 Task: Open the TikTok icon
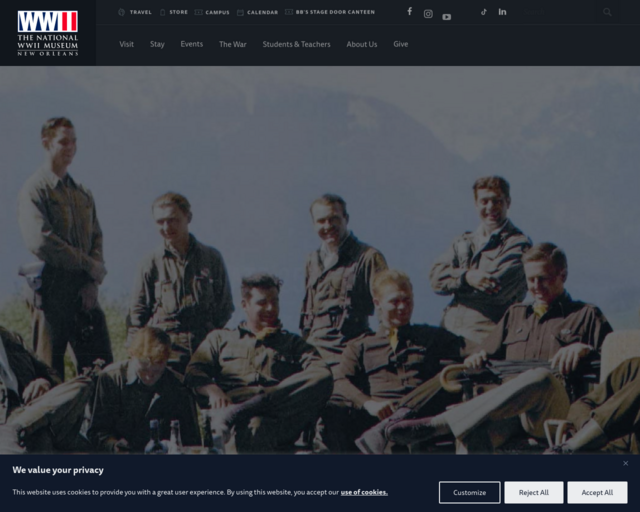[484, 12]
